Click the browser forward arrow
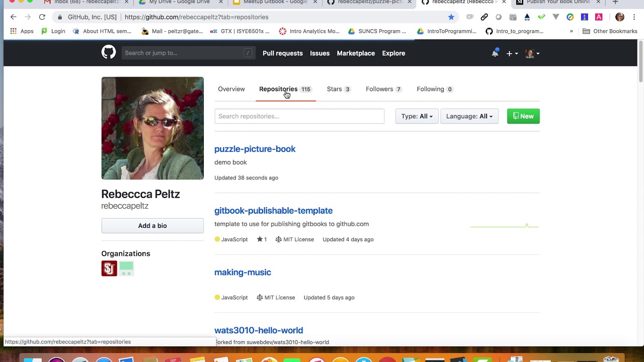The width and height of the screenshot is (644, 362). [x=28, y=17]
